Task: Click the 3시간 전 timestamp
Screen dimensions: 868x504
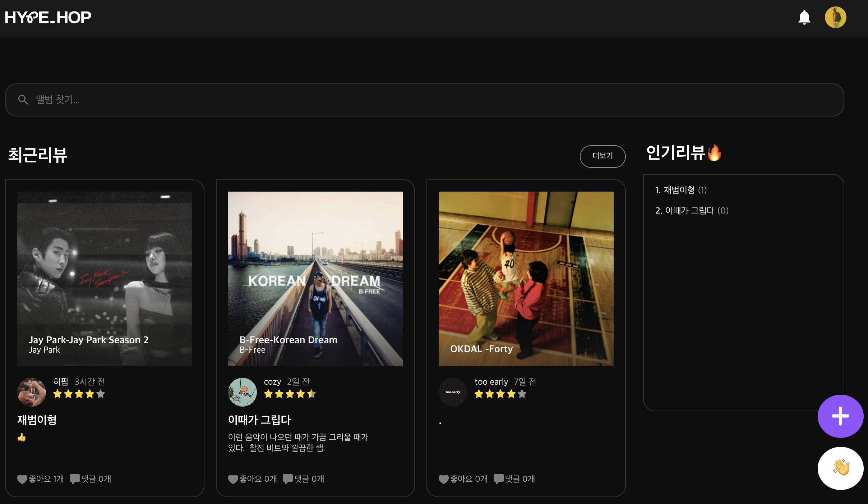Action: tap(90, 381)
